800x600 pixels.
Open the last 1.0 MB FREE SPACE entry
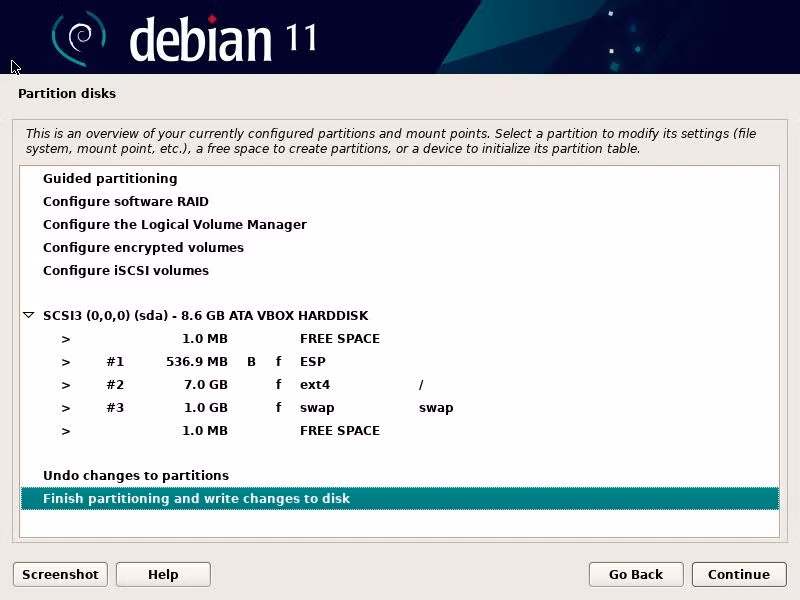(x=399, y=431)
